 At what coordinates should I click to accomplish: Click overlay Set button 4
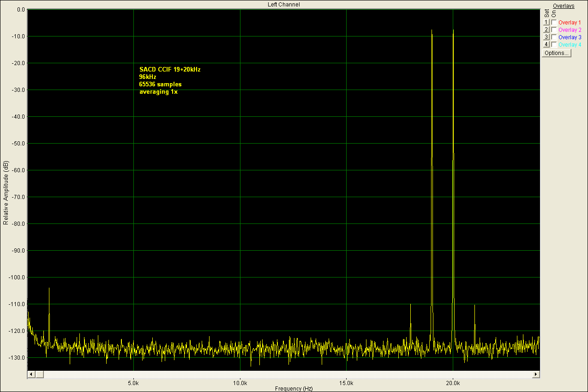tap(546, 44)
